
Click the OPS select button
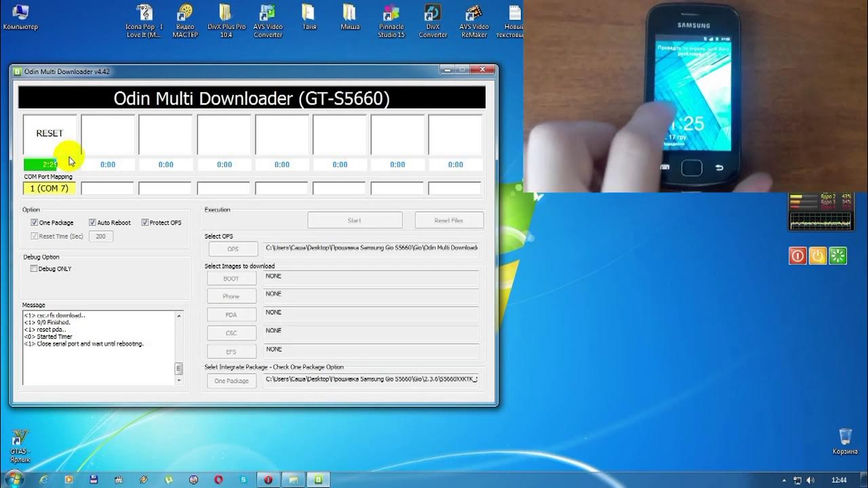(233, 249)
